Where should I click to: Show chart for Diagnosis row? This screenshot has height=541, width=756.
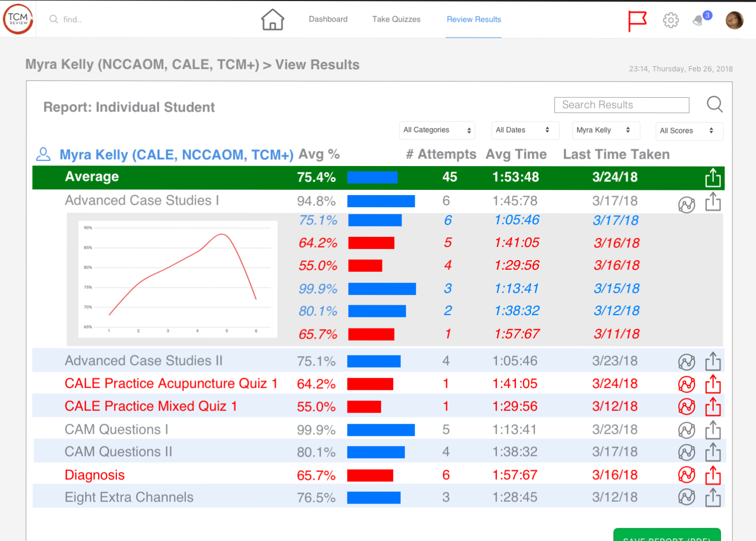687,475
